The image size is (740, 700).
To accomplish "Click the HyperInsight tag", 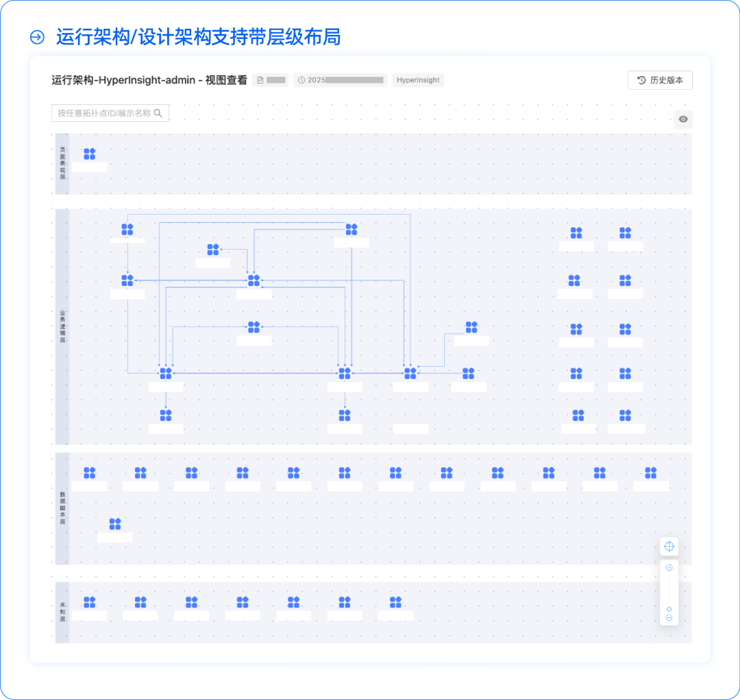I will pyautogui.click(x=418, y=80).
